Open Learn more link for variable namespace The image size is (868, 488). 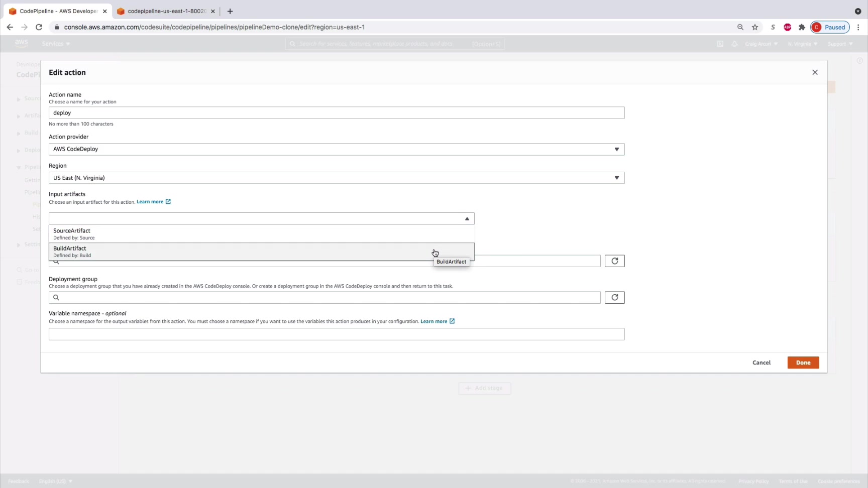coord(438,321)
